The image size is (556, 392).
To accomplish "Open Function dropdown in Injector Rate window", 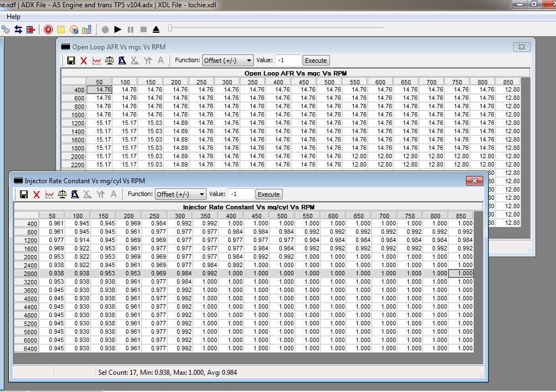I will coord(181,194).
